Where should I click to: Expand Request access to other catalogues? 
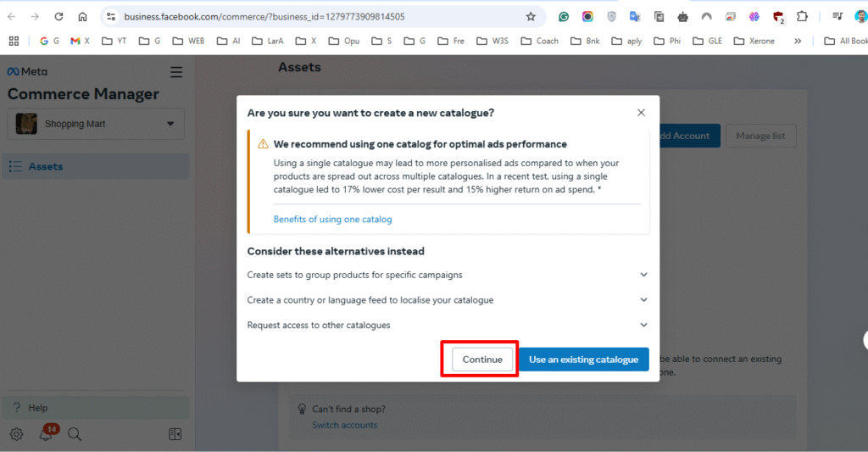tap(448, 325)
